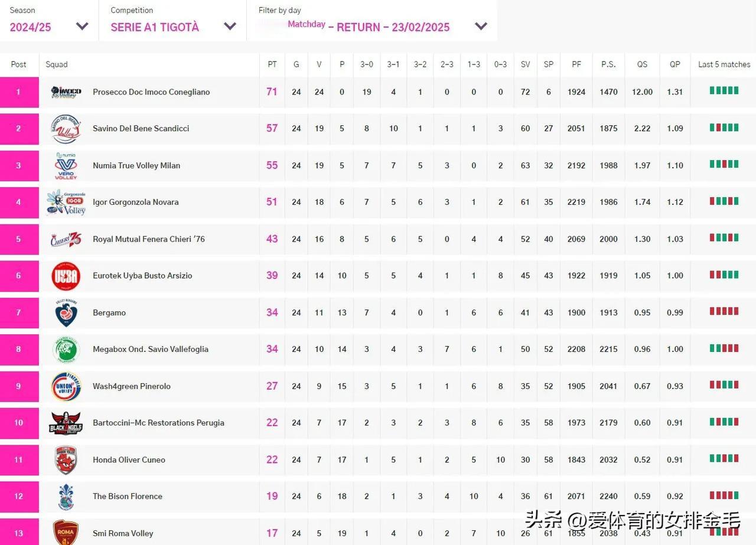Click the QS set ratio header
This screenshot has height=545, width=756.
642,64
